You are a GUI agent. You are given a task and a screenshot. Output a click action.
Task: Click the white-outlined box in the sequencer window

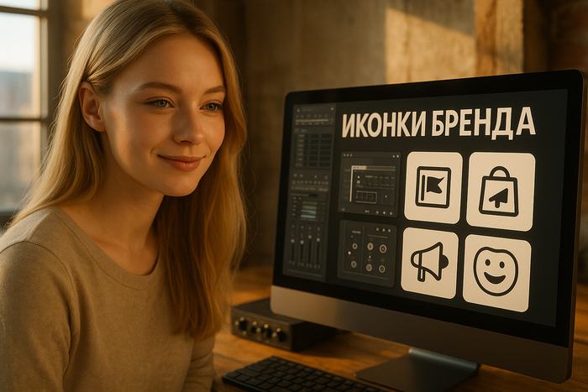pyautogui.click(x=366, y=196)
